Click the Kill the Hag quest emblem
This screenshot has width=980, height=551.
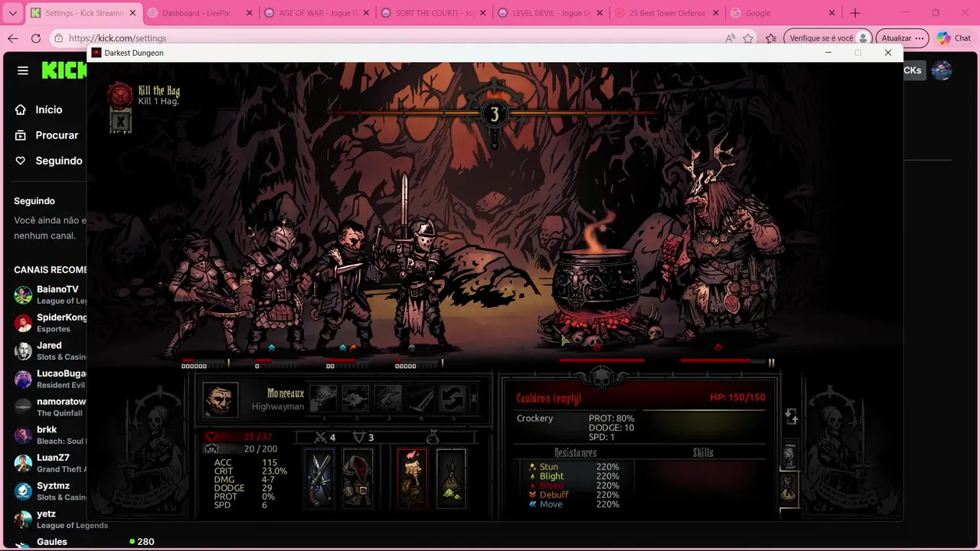(x=120, y=95)
